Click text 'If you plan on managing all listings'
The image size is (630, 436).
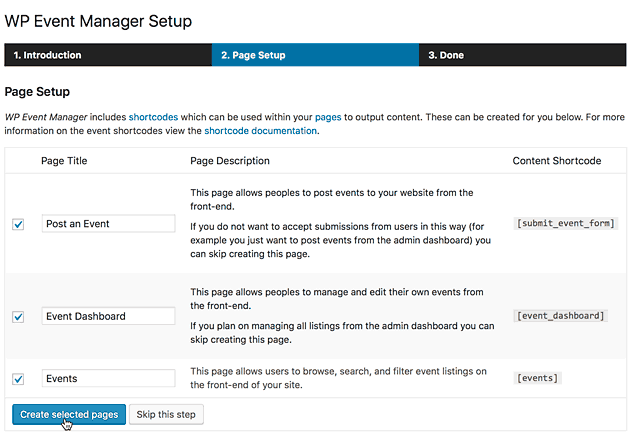pos(342,333)
